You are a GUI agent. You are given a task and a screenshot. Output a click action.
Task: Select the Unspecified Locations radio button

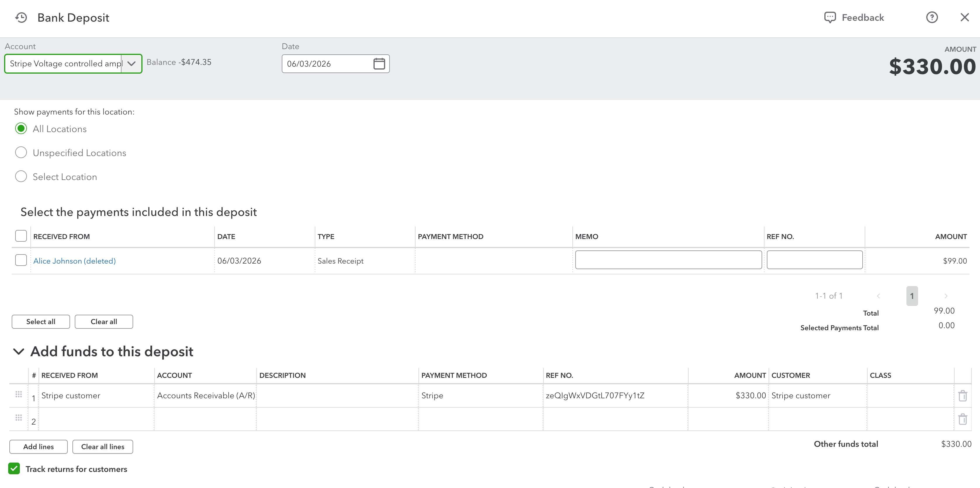point(21,153)
